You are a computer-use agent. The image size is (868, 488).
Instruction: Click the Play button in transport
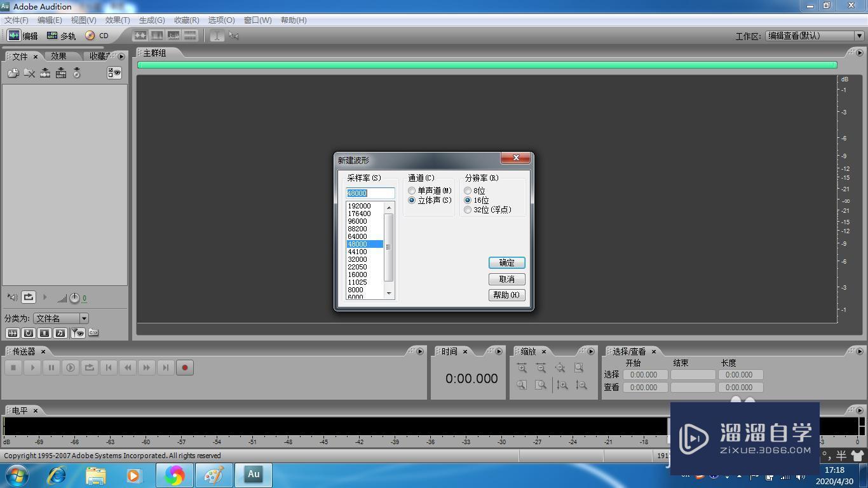(x=32, y=367)
